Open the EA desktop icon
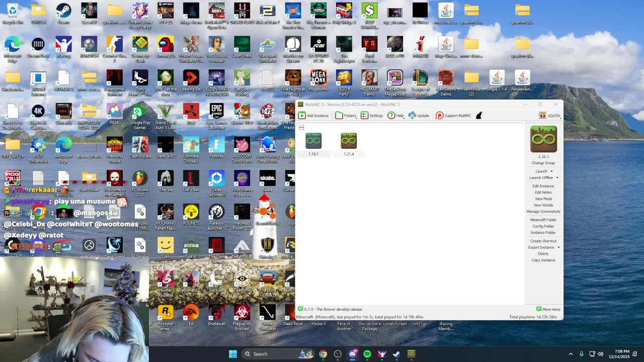 [191, 315]
